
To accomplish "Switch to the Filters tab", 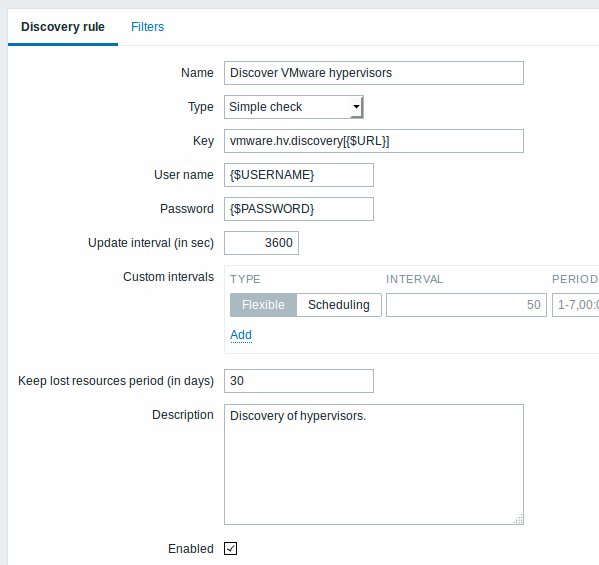I will (147, 27).
